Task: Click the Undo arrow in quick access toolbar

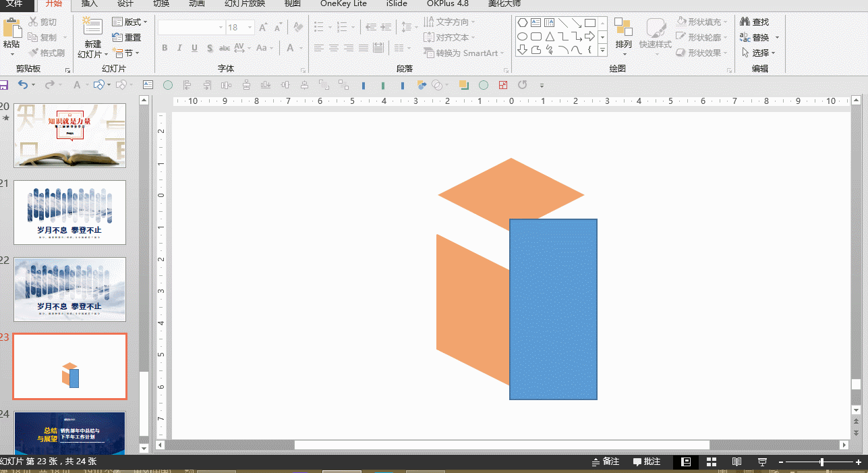Action: tap(23, 85)
